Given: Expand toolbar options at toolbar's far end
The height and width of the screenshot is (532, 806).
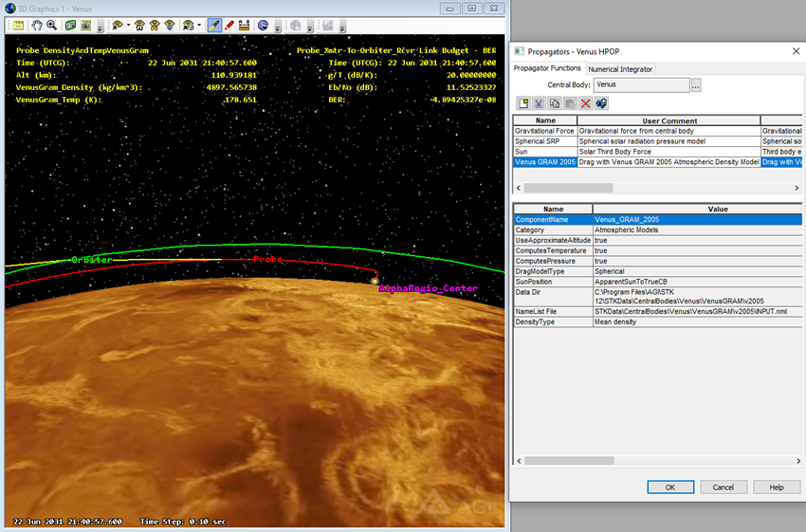Looking at the screenshot, I should (343, 28).
